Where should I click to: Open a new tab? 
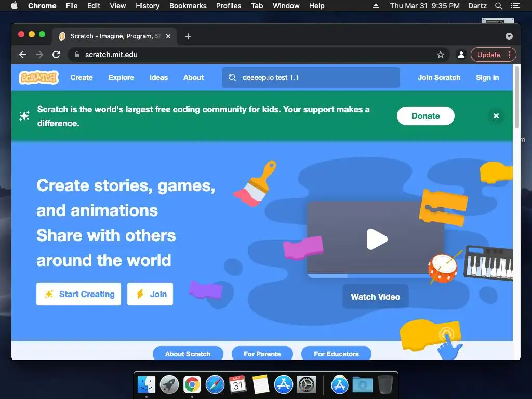(188, 36)
